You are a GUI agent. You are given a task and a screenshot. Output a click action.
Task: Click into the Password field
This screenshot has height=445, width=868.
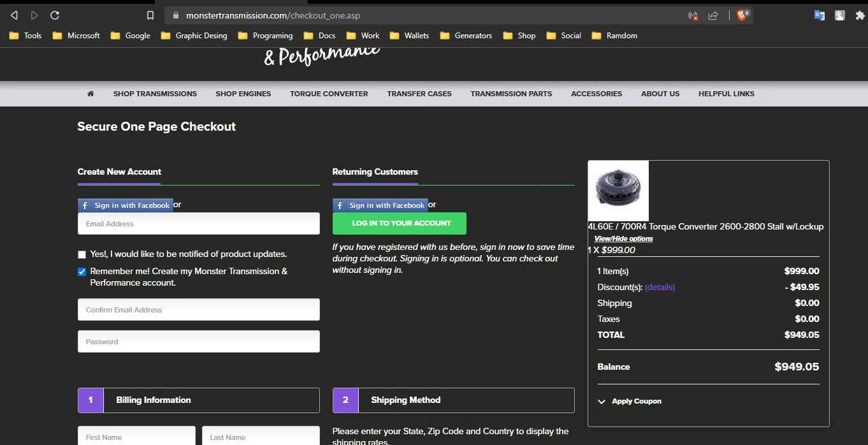click(x=199, y=342)
